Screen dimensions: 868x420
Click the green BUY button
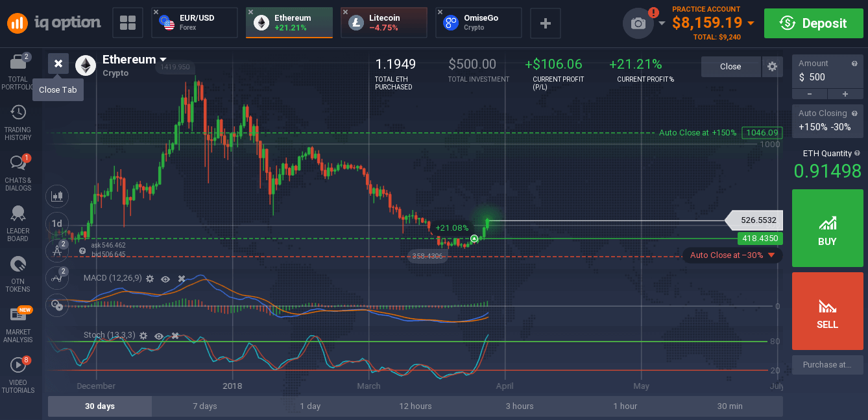[828, 228]
